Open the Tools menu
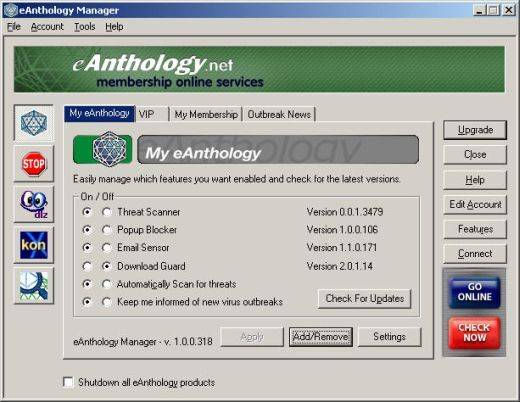The width and height of the screenshot is (520, 402). (85, 26)
